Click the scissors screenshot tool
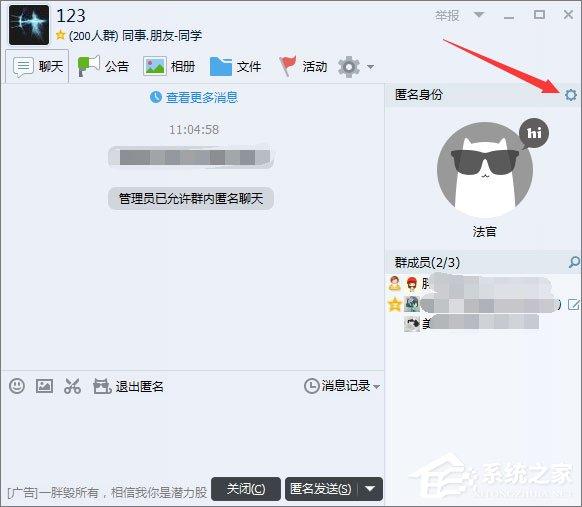This screenshot has height=507, width=582. click(x=72, y=386)
